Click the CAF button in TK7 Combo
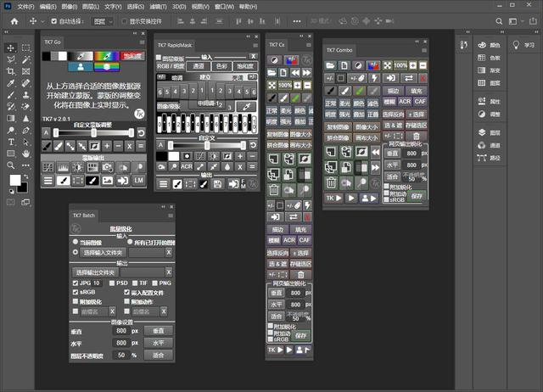The height and width of the screenshot is (392, 543). point(420,102)
